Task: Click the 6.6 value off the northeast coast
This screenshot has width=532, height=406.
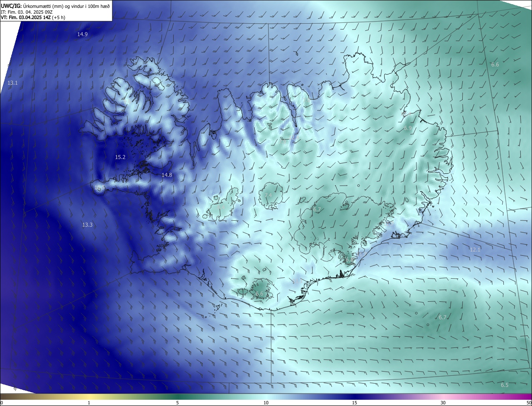Action: pos(495,64)
